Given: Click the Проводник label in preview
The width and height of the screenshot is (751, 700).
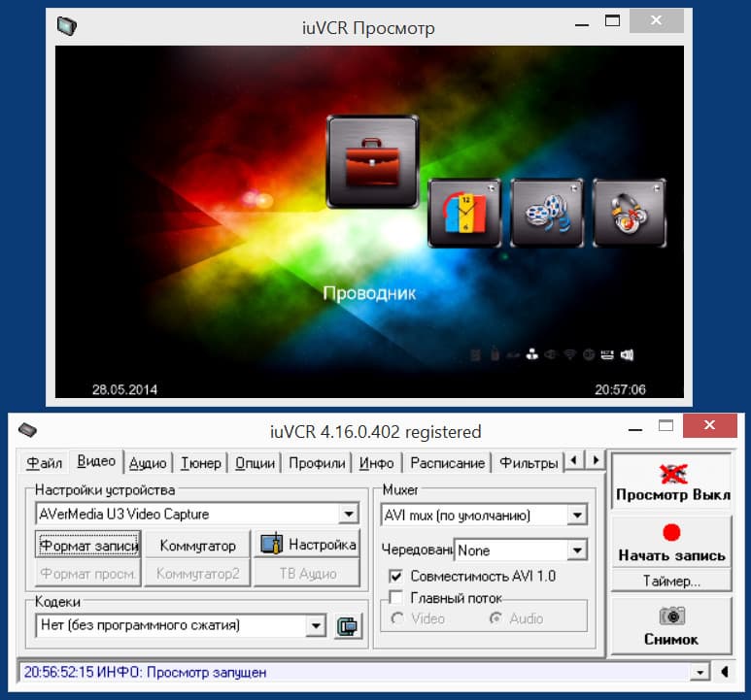Looking at the screenshot, I should 369,293.
